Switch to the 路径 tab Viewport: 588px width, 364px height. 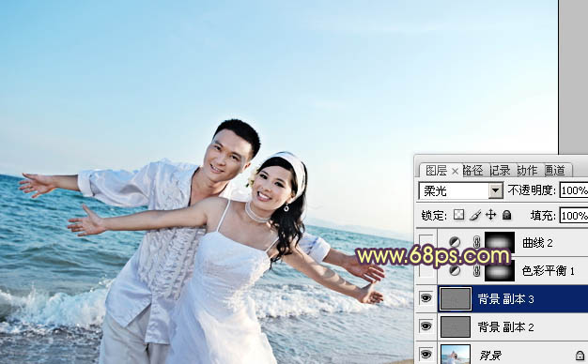pos(472,171)
